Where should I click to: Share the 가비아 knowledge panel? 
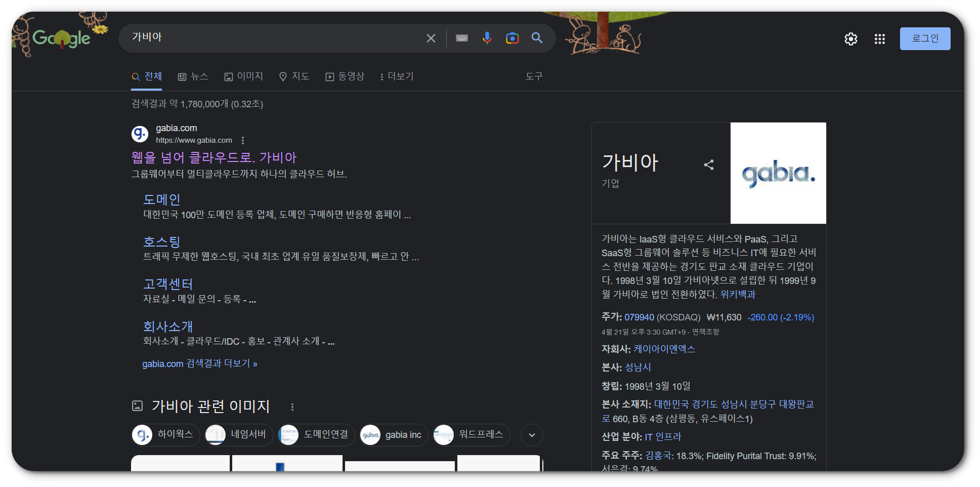pos(708,165)
